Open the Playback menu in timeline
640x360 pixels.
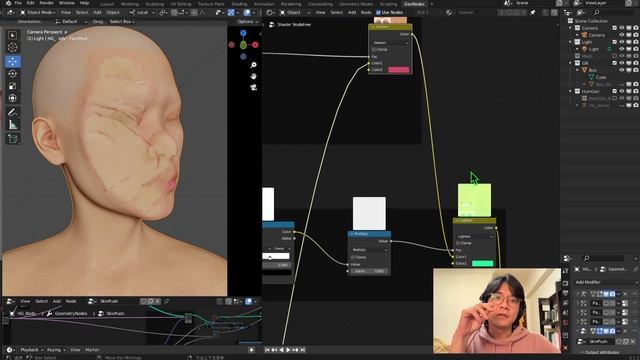[x=31, y=350]
